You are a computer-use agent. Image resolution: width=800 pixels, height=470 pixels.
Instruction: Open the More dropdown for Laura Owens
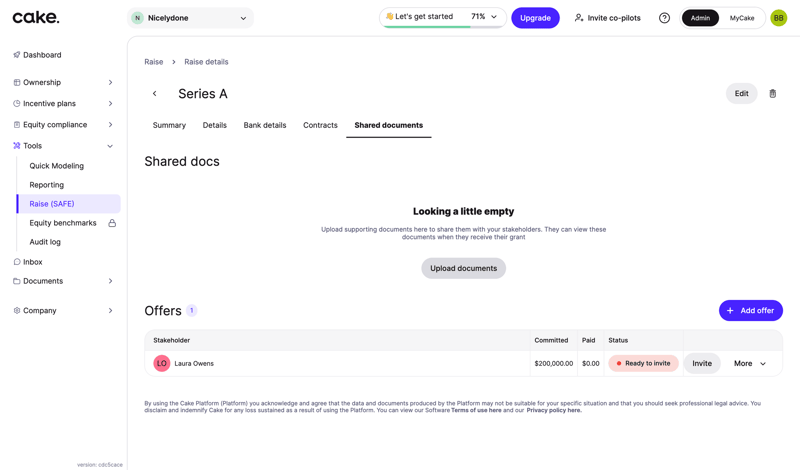(749, 364)
